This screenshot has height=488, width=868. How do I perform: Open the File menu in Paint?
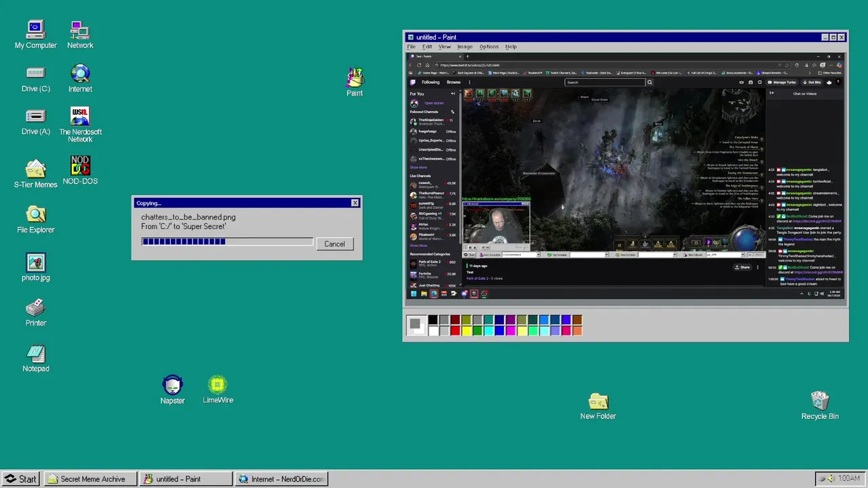(411, 47)
